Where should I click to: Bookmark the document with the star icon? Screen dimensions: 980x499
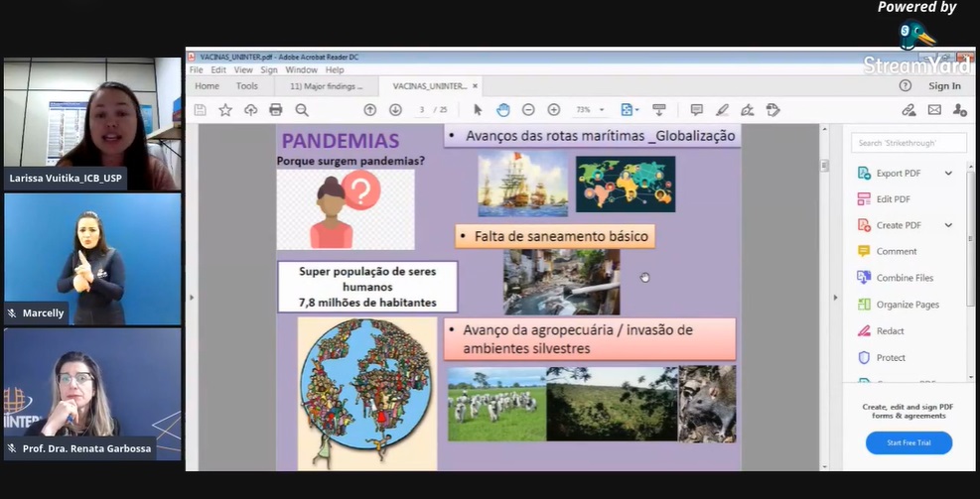225,110
